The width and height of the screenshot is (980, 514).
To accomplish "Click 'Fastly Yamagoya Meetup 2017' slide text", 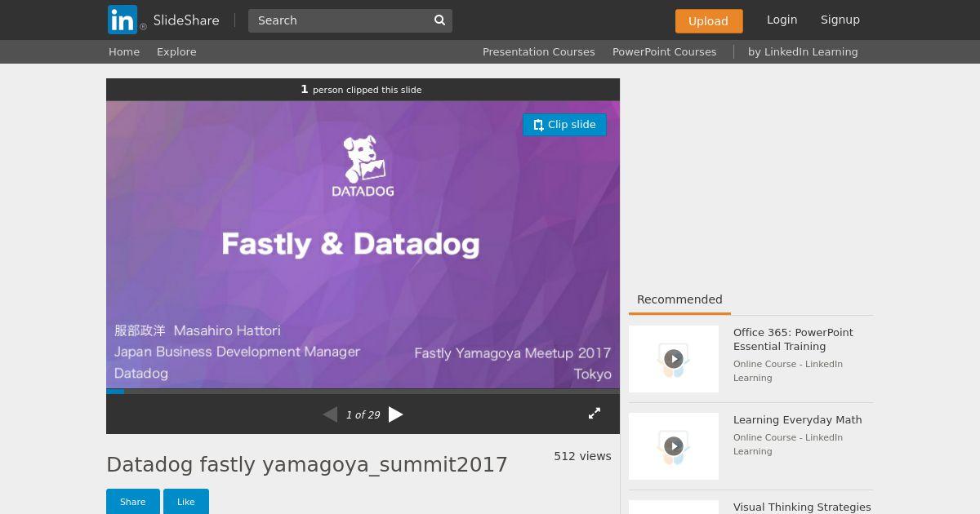I will tap(513, 352).
